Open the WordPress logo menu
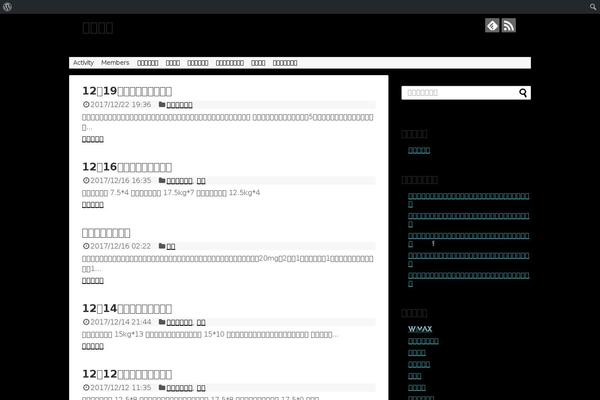Viewport: 600px width, 400px height. click(7, 7)
